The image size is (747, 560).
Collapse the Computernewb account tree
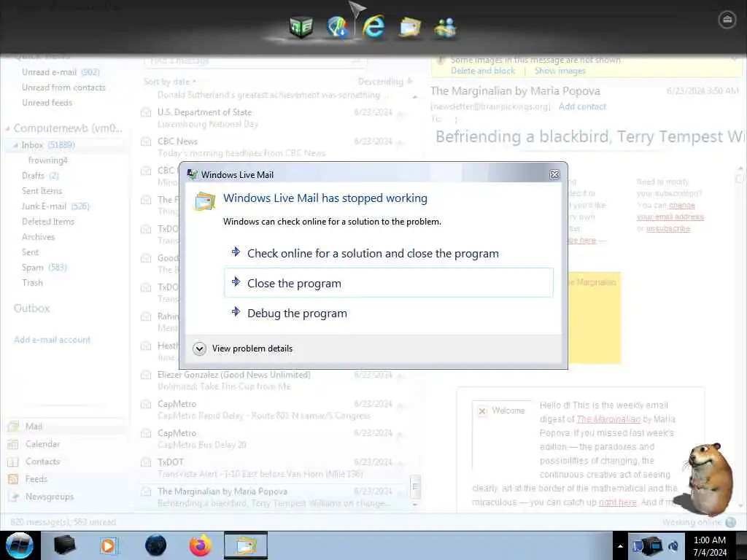pyautogui.click(x=7, y=128)
